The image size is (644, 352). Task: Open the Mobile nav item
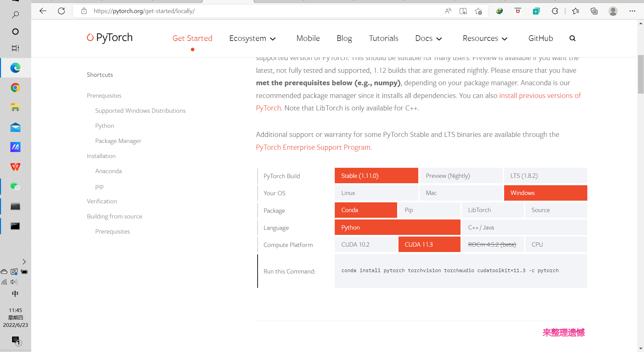tap(308, 38)
